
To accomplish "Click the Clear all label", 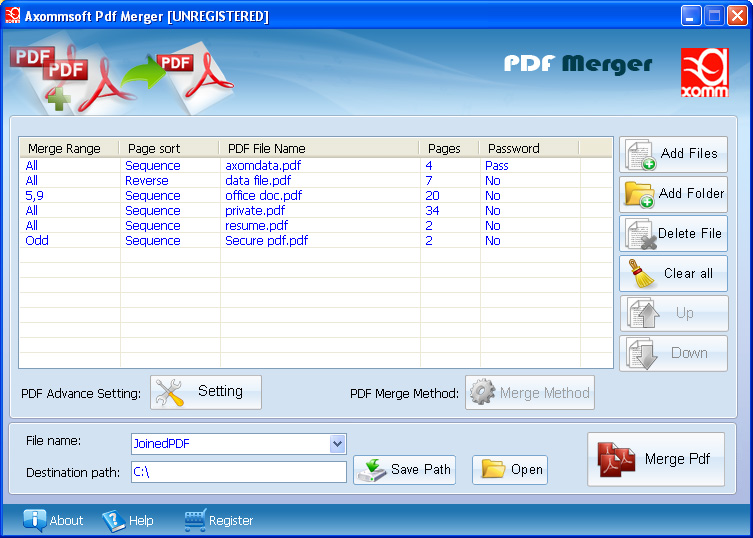I will (x=688, y=273).
